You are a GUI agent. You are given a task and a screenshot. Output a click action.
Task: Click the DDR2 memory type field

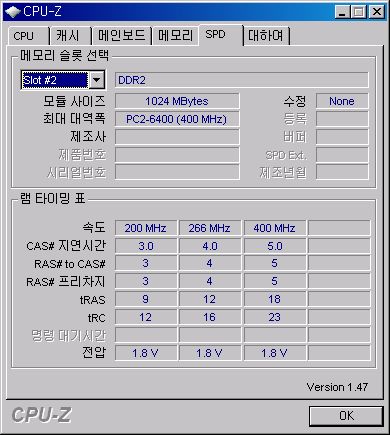[242, 80]
